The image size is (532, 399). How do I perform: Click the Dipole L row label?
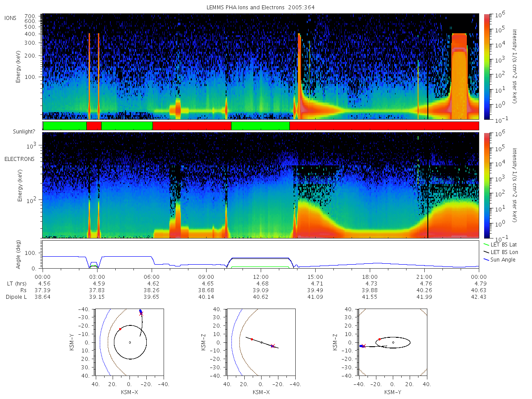tap(16, 297)
